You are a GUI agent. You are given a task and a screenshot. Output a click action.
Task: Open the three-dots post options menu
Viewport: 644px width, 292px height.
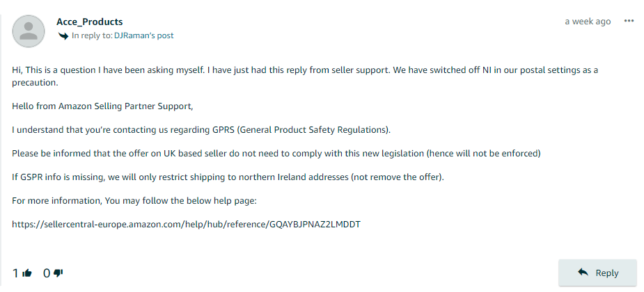(629, 22)
